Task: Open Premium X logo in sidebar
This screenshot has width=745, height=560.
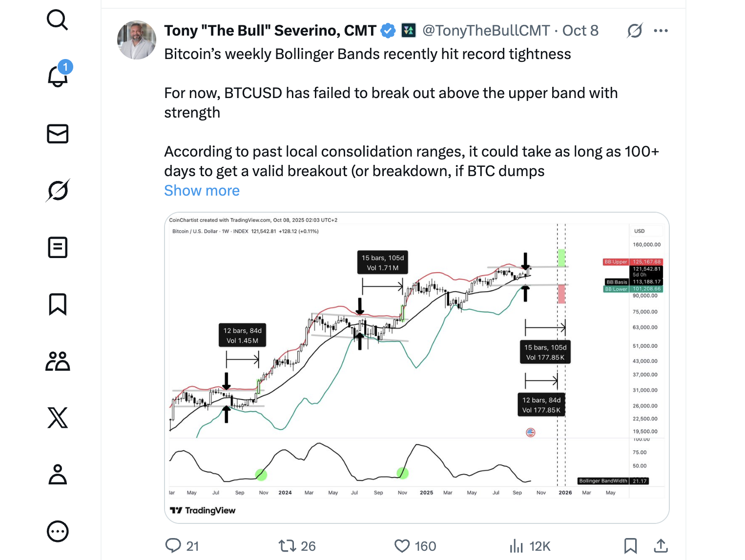Action: pyautogui.click(x=58, y=418)
